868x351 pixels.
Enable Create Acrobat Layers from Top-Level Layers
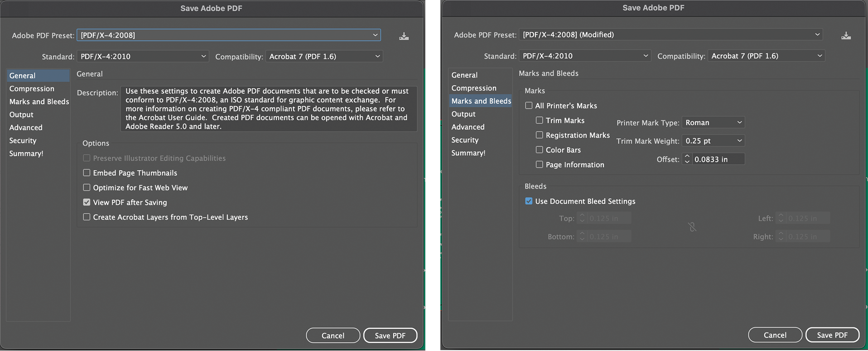(87, 217)
